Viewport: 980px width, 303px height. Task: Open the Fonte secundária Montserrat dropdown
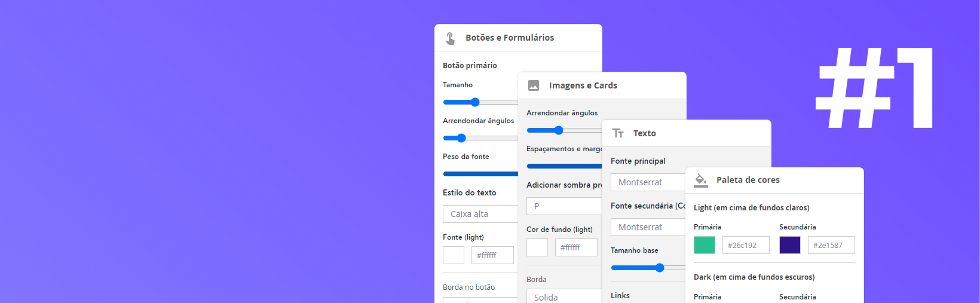(x=648, y=227)
